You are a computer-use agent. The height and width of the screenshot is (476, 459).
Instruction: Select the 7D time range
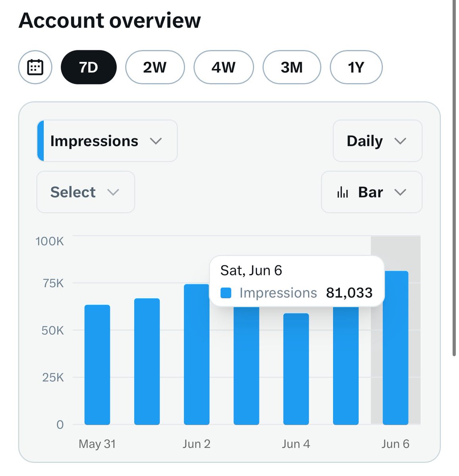89,67
